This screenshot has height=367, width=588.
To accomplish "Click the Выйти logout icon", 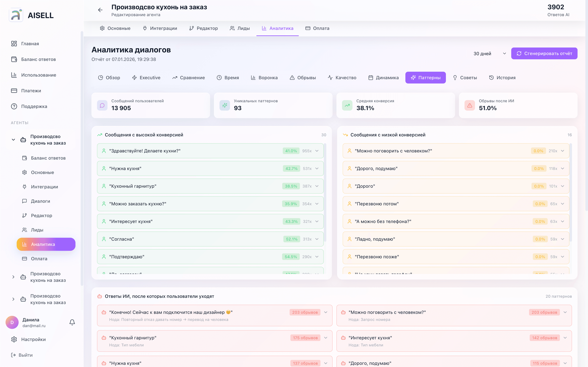I will click(x=14, y=355).
